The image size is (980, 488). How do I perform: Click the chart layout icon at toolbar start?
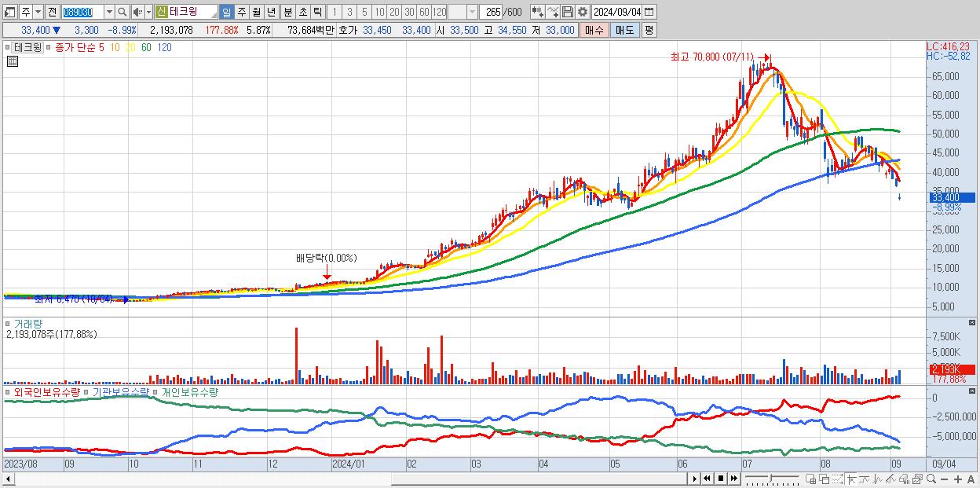9,12
